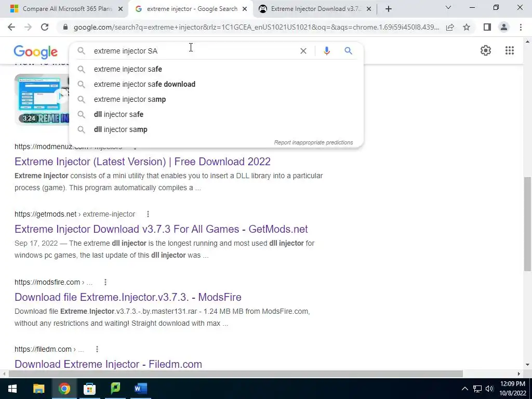532x399 pixels.
Task: Open Microsoft Store from taskbar
Action: click(x=89, y=389)
